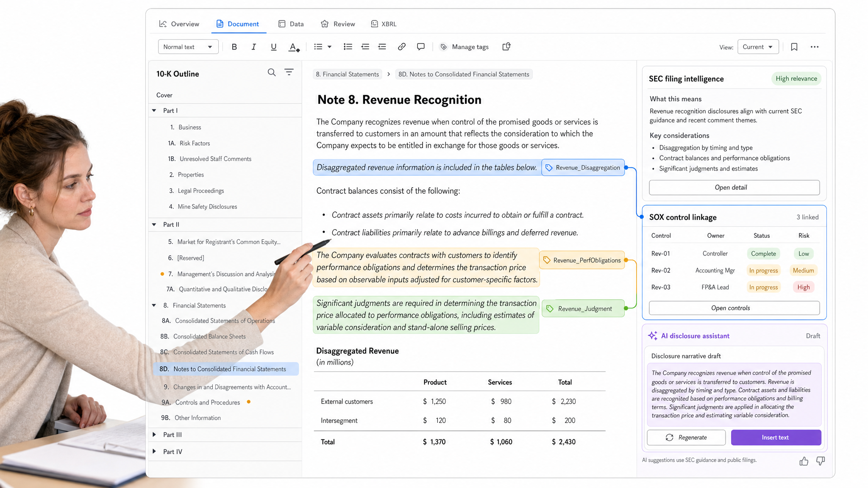This screenshot has height=488, width=868.
Task: Switch to the Review tab
Action: [338, 24]
